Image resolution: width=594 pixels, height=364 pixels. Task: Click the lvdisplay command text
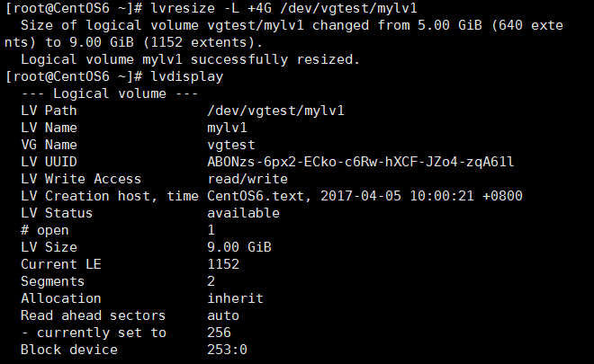tap(187, 76)
